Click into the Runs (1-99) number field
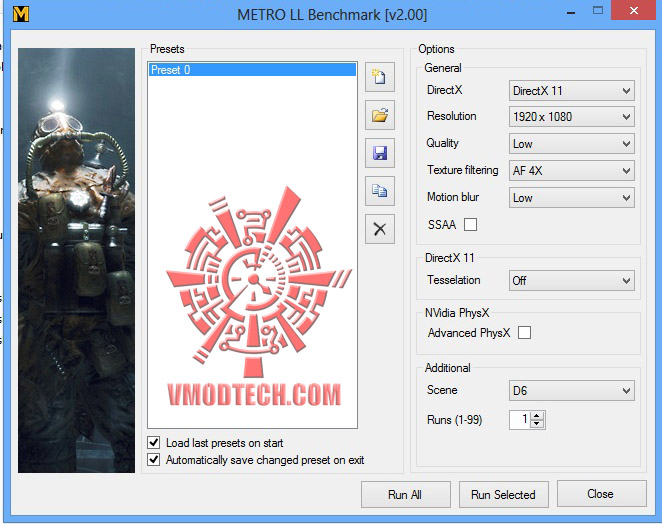The width and height of the screenshot is (662, 524). pos(519,420)
